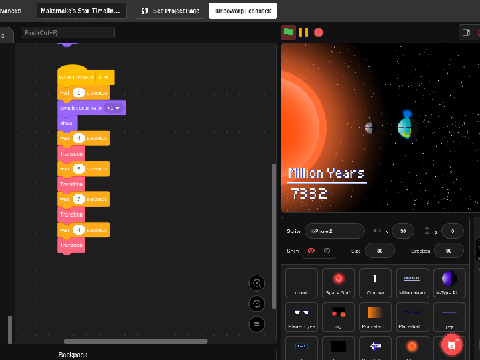The image size is (480, 360).
Task: Open the Advanced menu
Action: coord(11,11)
